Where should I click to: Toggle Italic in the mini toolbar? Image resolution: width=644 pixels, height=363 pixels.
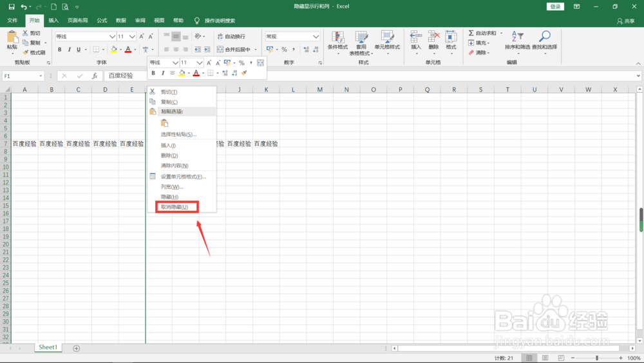(163, 73)
